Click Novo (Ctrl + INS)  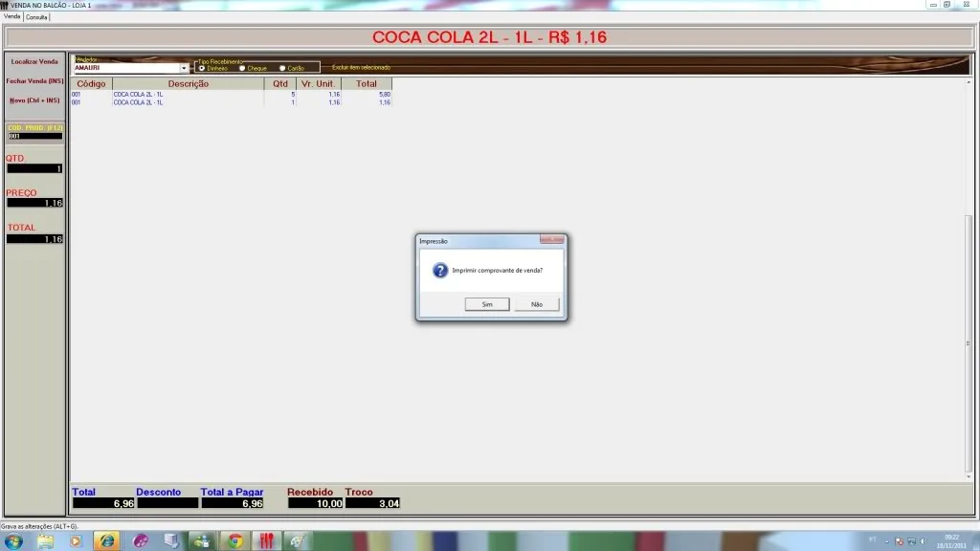[x=34, y=100]
